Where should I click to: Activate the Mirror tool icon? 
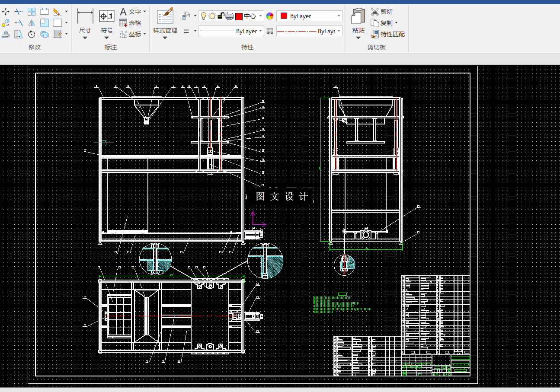32,23
